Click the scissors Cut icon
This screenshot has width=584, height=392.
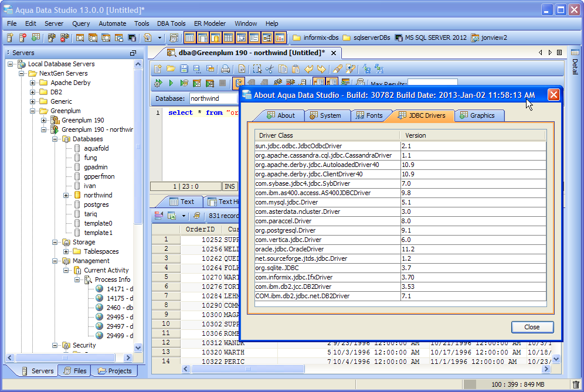pyautogui.click(x=270, y=69)
